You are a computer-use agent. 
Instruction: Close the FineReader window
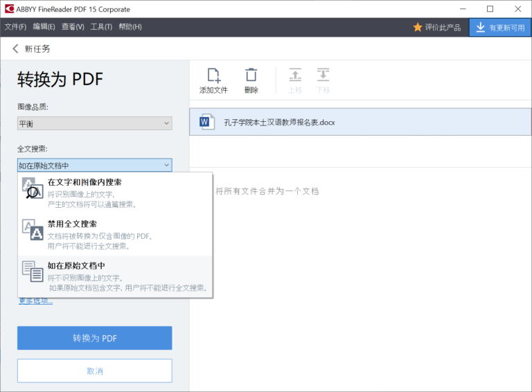(x=517, y=9)
